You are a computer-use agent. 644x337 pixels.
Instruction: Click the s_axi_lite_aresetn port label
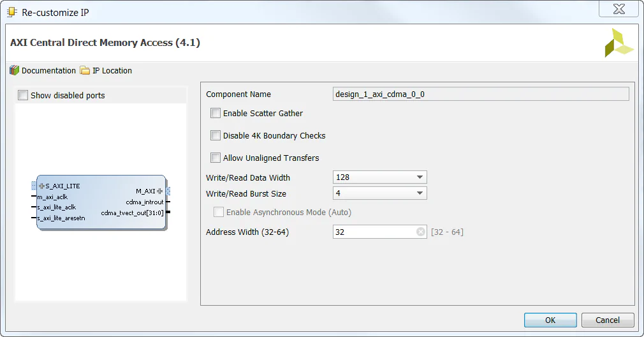coord(61,218)
